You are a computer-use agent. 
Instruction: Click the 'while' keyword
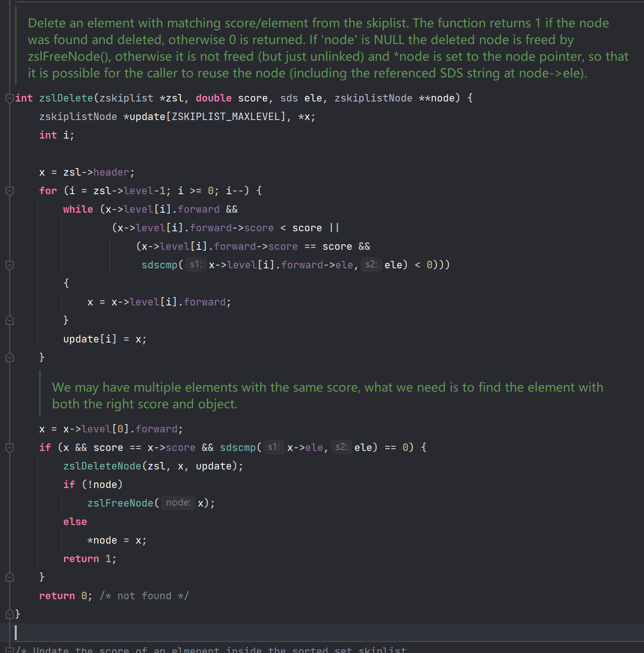click(x=78, y=209)
